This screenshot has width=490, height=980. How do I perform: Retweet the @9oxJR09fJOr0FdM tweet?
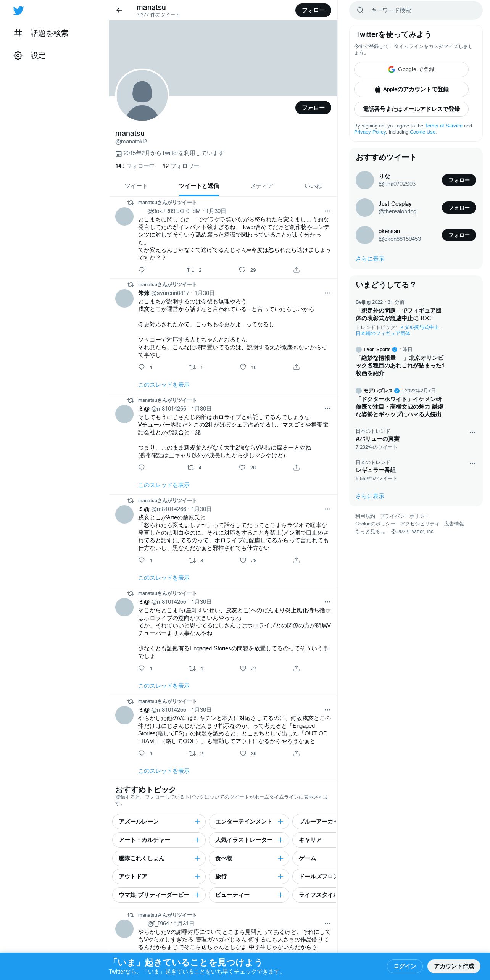click(x=190, y=270)
